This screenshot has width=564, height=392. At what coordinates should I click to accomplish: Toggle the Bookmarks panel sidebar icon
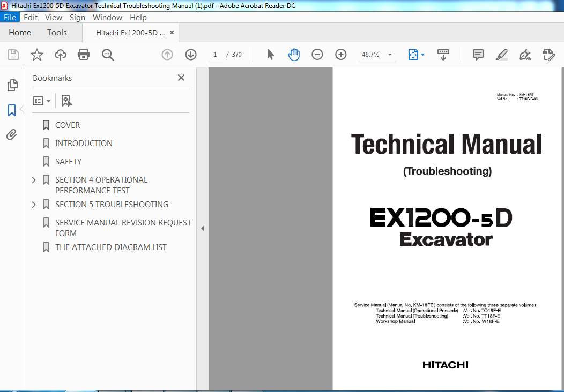pyautogui.click(x=12, y=110)
